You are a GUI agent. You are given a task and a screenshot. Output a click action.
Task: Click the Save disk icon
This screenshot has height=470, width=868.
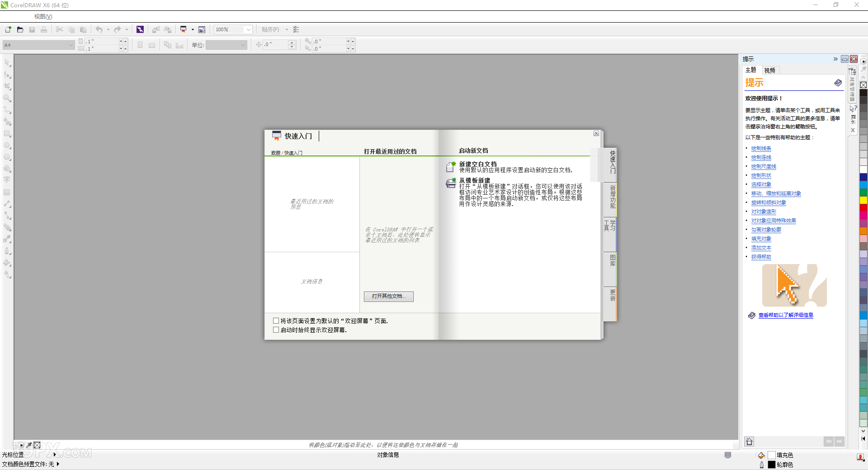32,29
